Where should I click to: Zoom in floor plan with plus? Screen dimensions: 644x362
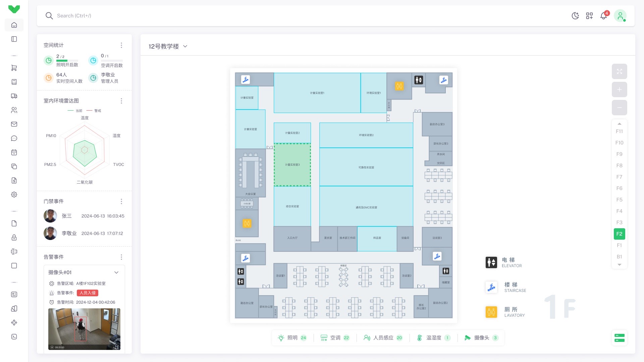point(619,89)
